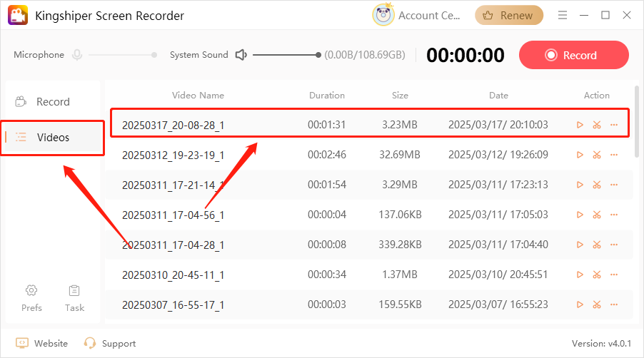Click the Duration column header
The image size is (644, 358).
327,95
